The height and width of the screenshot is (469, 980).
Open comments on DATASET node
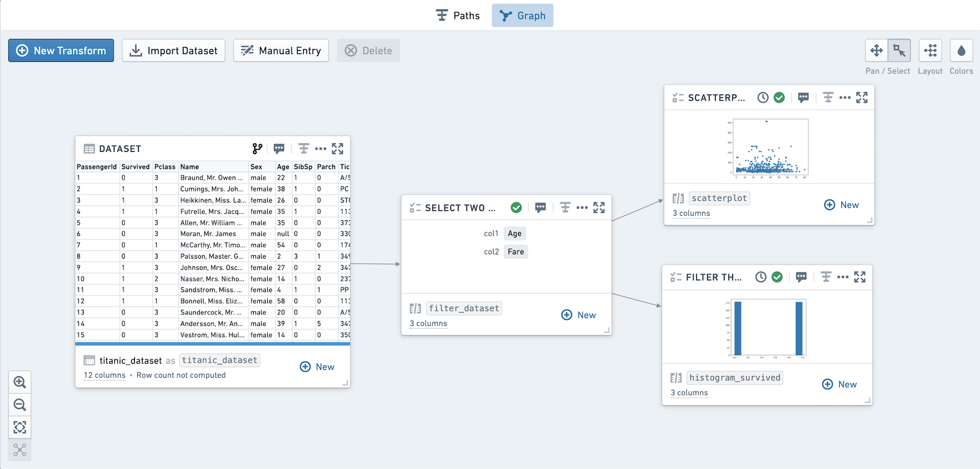279,149
